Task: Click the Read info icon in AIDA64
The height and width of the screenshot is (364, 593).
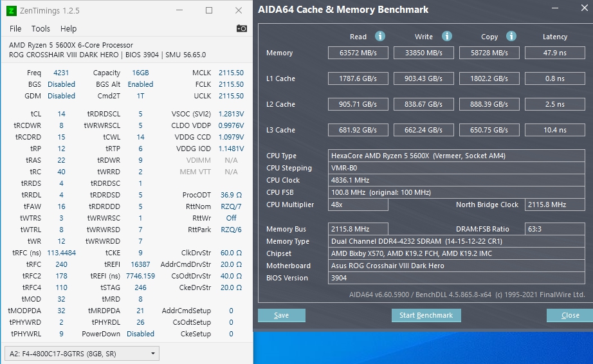Action: click(379, 36)
